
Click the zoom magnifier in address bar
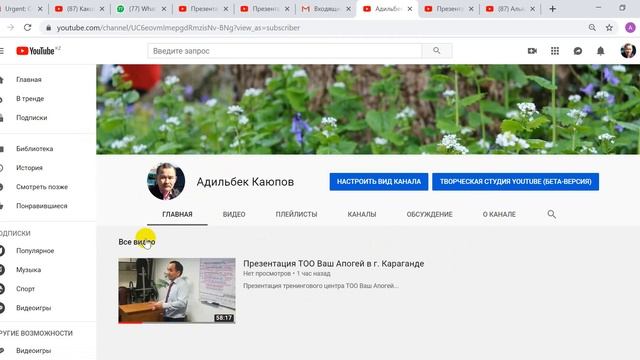coord(592,27)
